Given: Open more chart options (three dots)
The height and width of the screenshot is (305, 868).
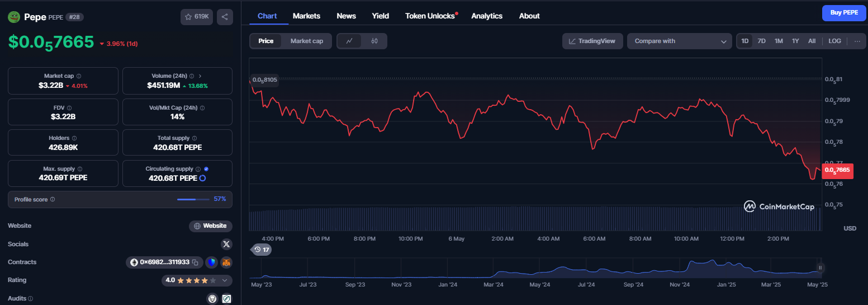Looking at the screenshot, I should tap(857, 41).
